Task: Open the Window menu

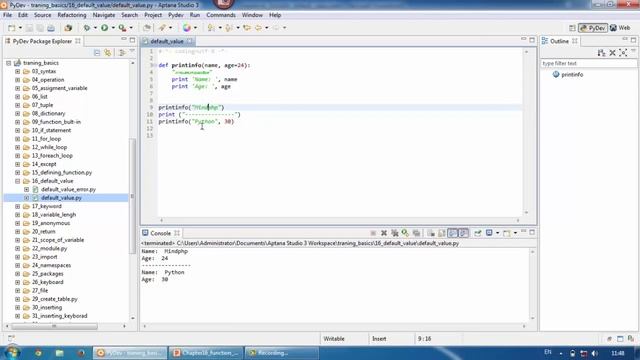Action: tap(252, 15)
